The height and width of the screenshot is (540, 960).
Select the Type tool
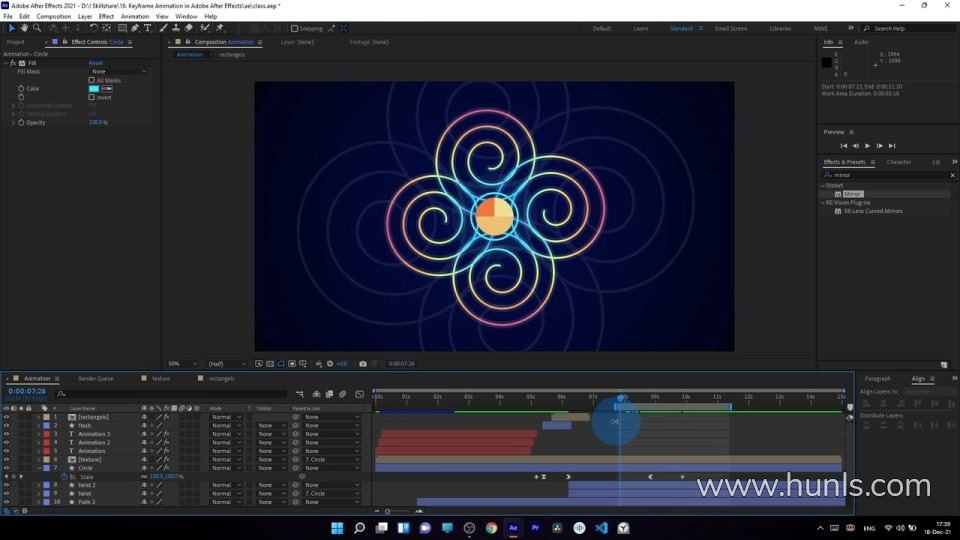pyautogui.click(x=148, y=28)
